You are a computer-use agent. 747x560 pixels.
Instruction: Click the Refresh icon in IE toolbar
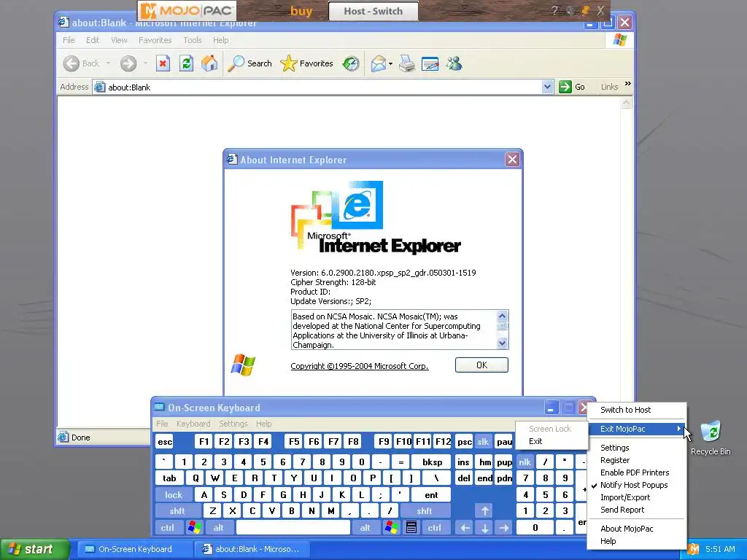click(x=186, y=63)
